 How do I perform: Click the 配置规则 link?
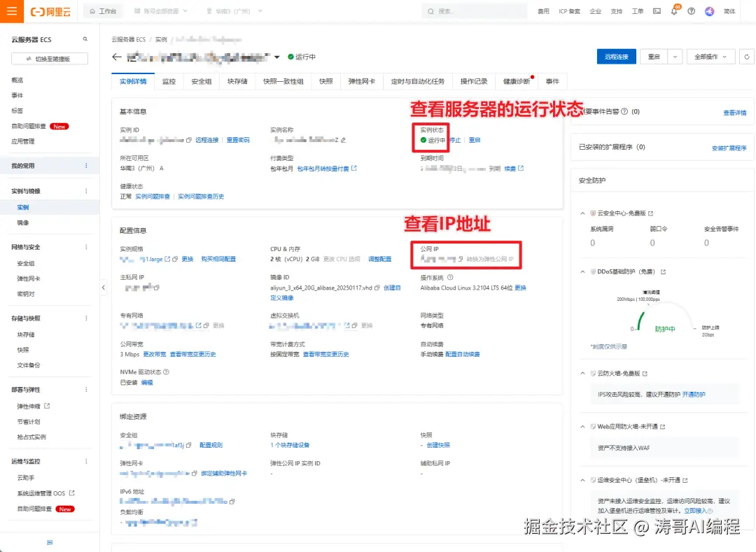tap(211, 445)
